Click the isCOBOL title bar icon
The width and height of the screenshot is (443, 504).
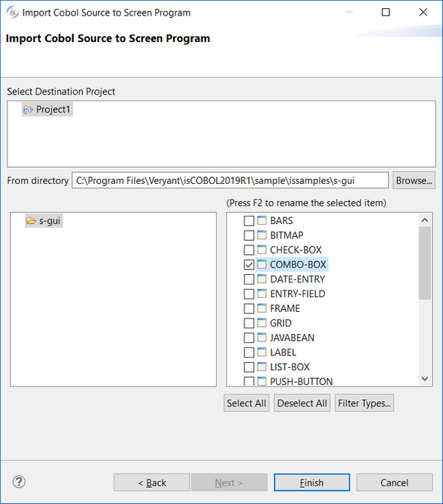click(x=13, y=13)
